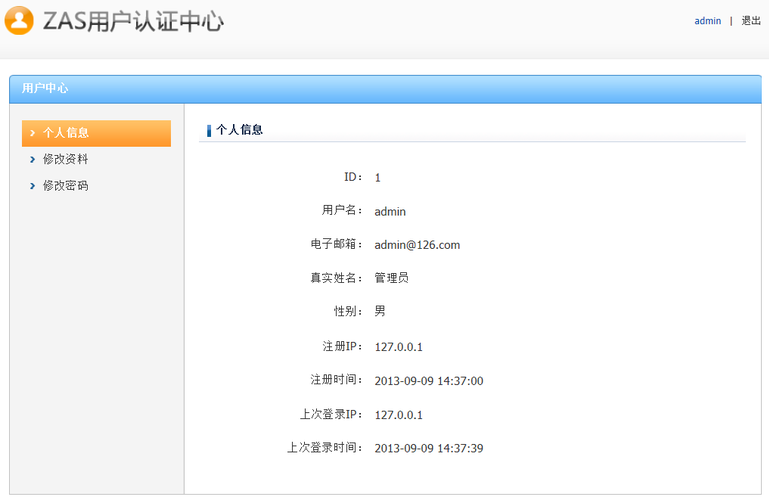This screenshot has height=500, width=769.
Task: Select 个人信息 in the sidebar menu
Action: pos(66,133)
